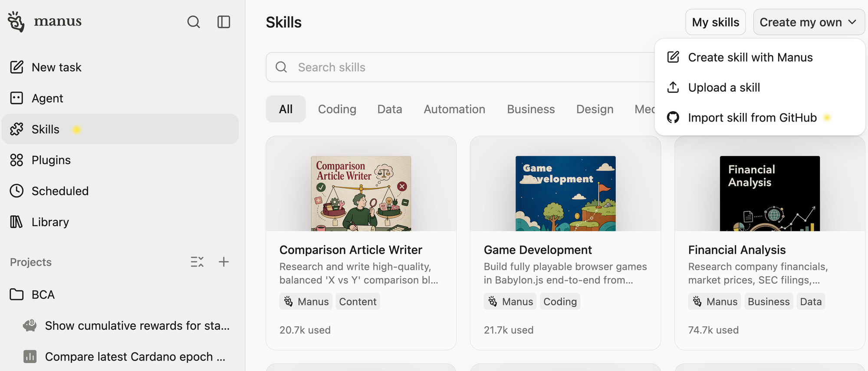Open the sidebar search magnifier icon
The height and width of the screenshot is (371, 868).
[x=194, y=22]
